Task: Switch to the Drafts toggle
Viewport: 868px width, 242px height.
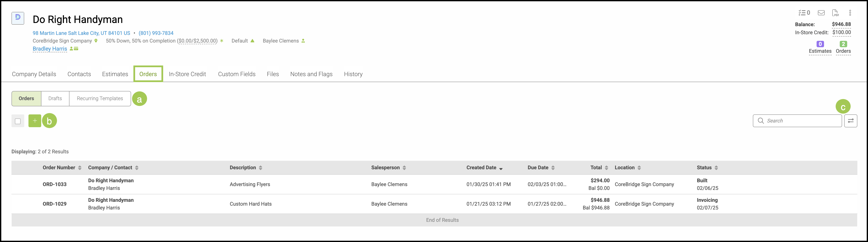Action: coord(55,98)
